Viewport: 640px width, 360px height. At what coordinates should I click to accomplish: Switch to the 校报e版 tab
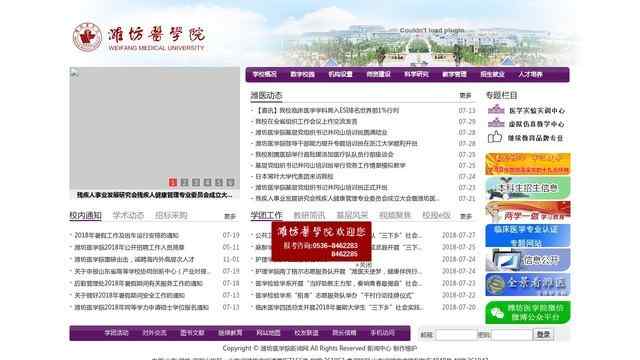436,215
